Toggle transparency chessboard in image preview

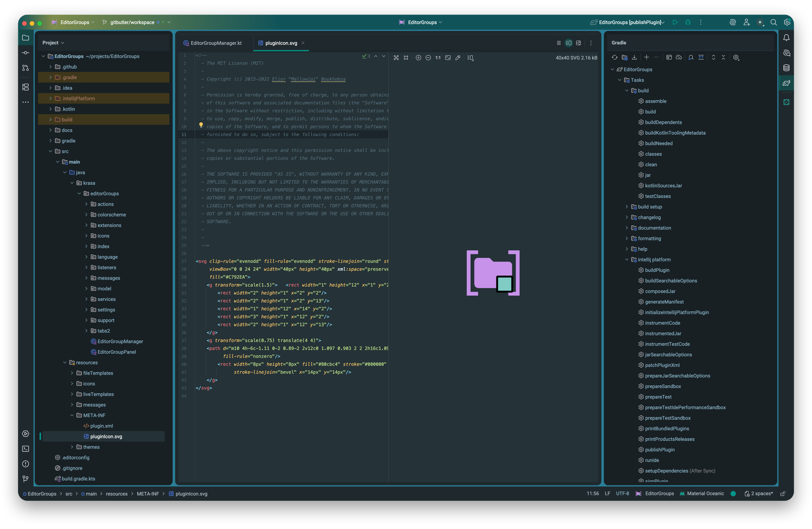point(396,58)
